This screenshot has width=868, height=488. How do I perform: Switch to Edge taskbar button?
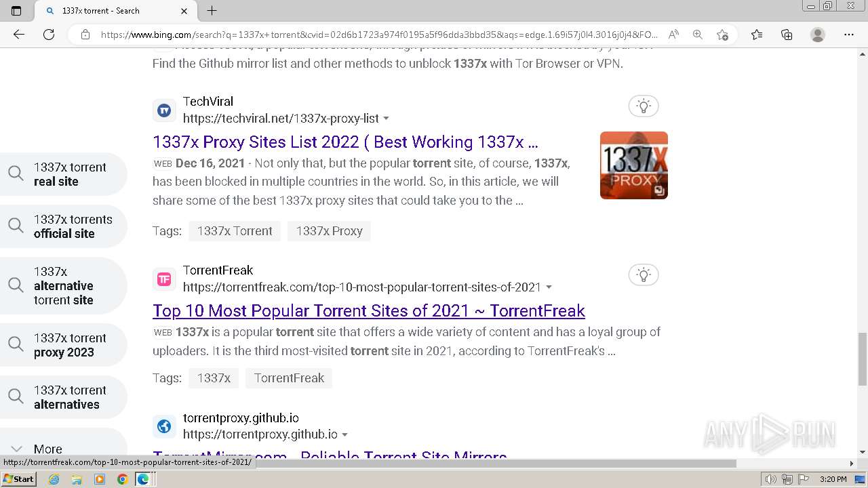pos(144,479)
